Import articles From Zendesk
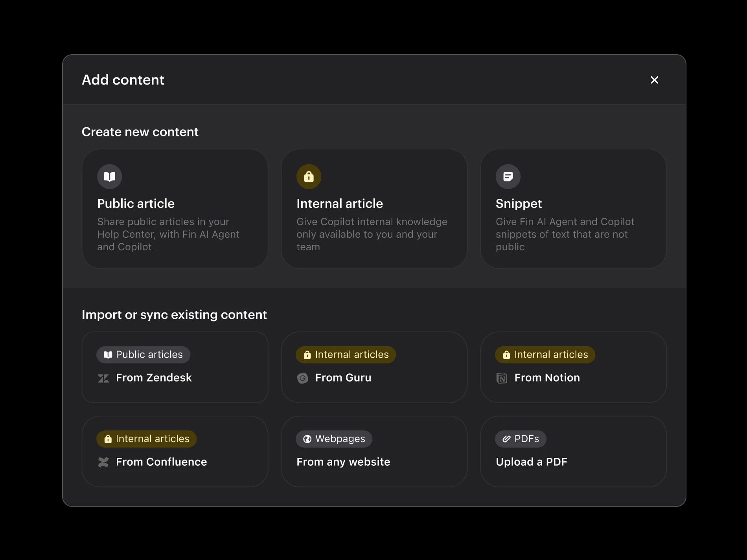 (175, 367)
